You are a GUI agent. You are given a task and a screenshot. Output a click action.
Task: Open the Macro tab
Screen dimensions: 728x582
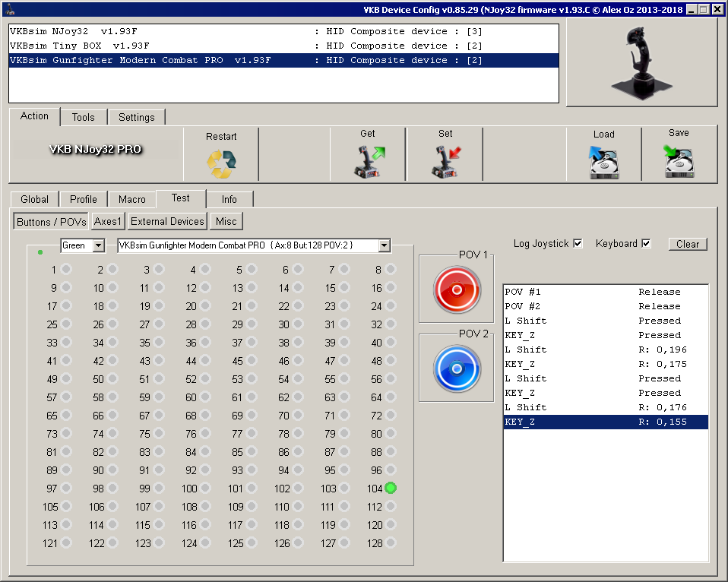click(132, 199)
